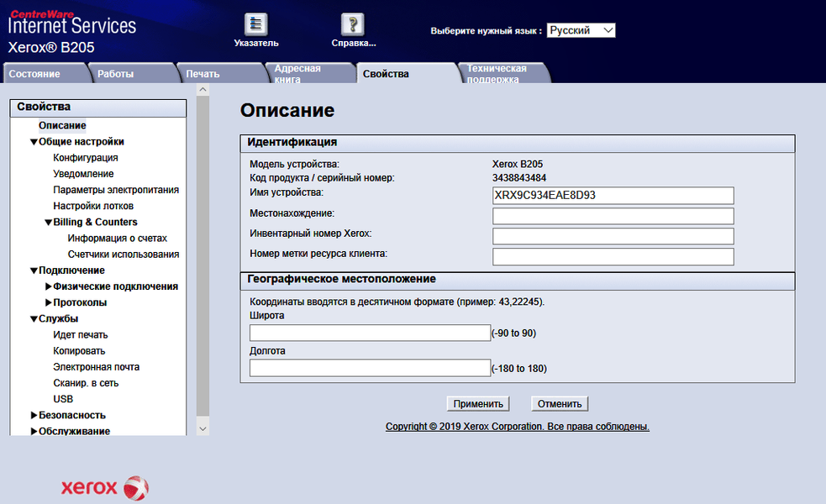Click the Xerox logo at the bottom
826x504 pixels.
(x=105, y=488)
